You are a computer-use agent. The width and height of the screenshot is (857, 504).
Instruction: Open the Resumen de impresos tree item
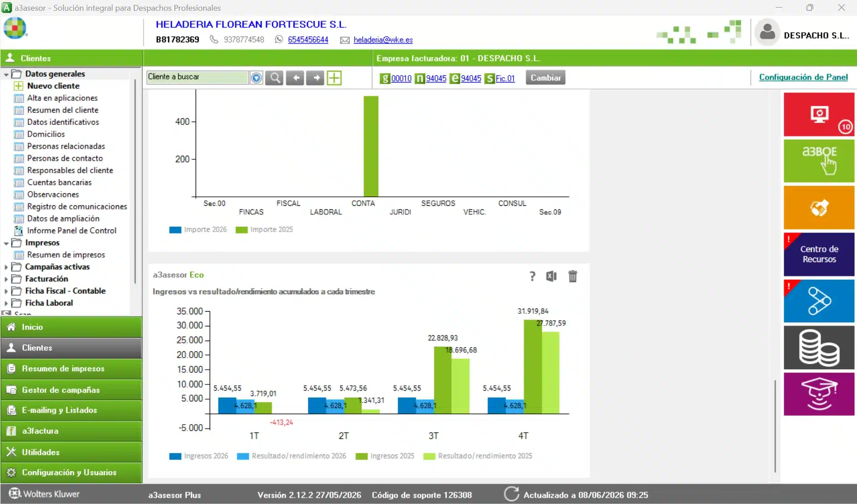tap(66, 254)
